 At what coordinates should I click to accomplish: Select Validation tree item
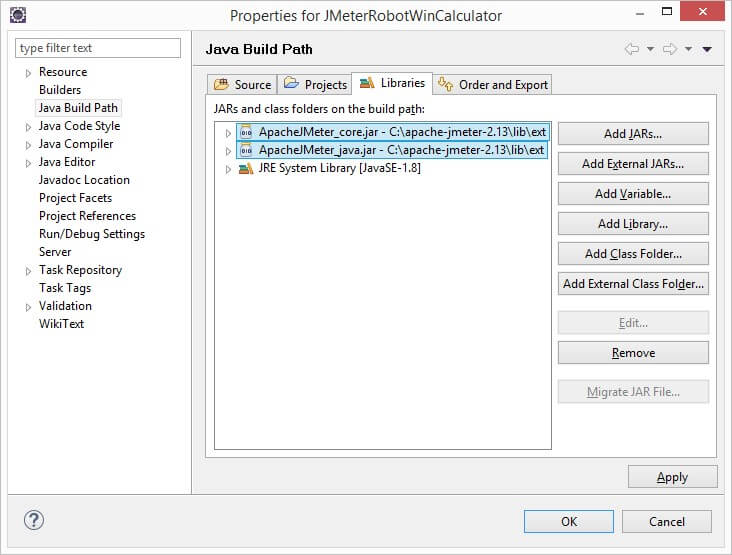click(65, 306)
